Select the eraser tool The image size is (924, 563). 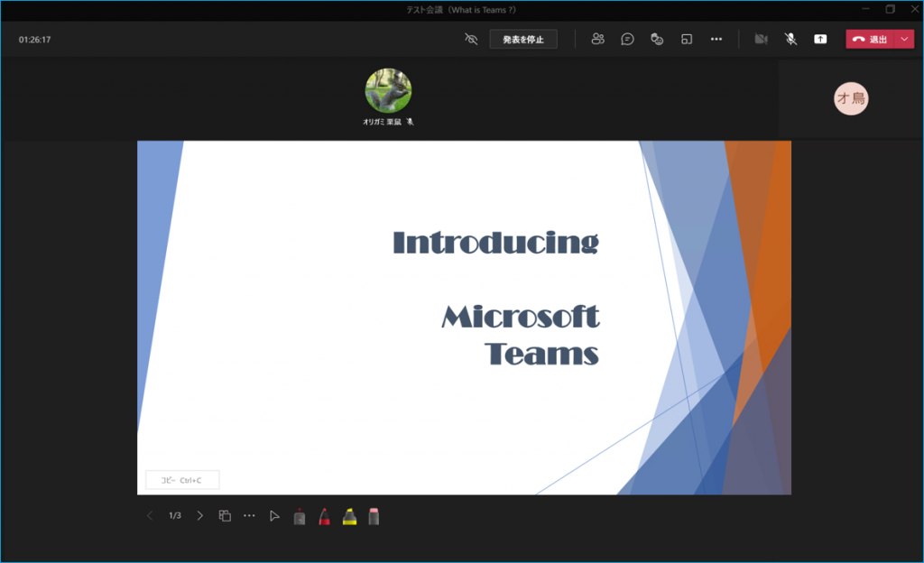pyautogui.click(x=374, y=517)
